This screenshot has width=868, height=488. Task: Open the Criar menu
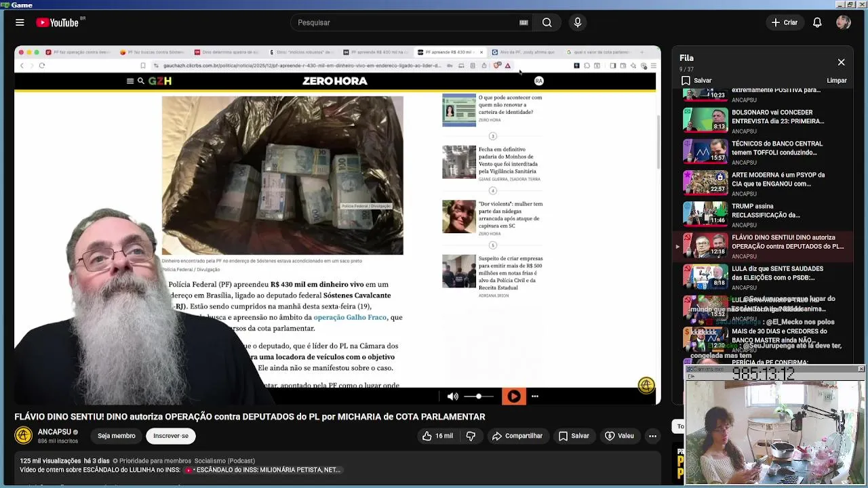784,22
